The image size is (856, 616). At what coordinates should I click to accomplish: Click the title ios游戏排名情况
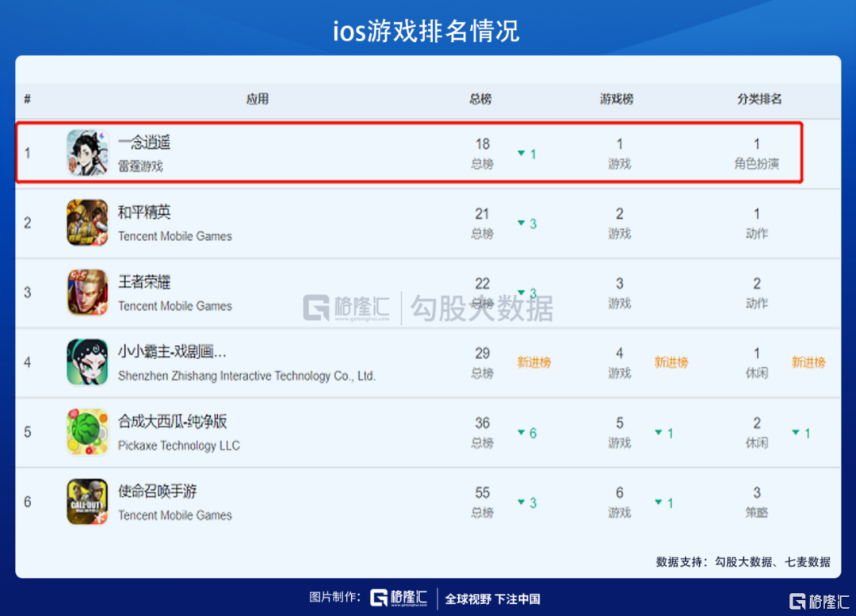point(426,31)
